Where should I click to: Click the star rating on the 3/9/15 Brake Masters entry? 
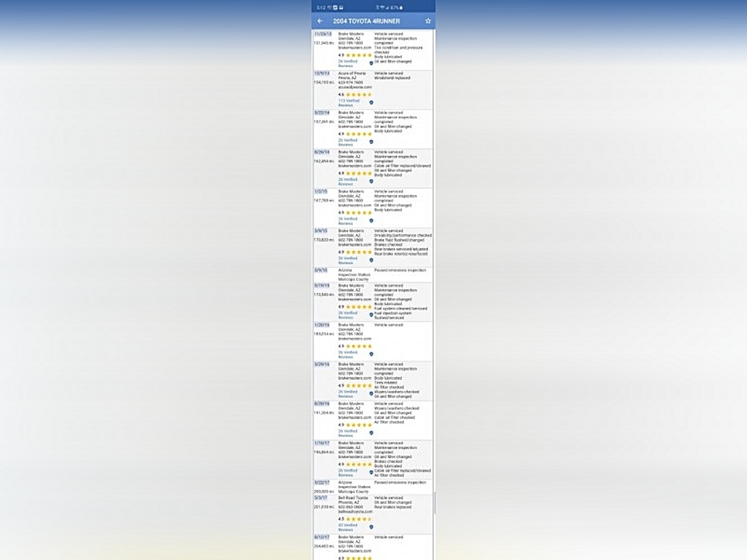tap(359, 252)
